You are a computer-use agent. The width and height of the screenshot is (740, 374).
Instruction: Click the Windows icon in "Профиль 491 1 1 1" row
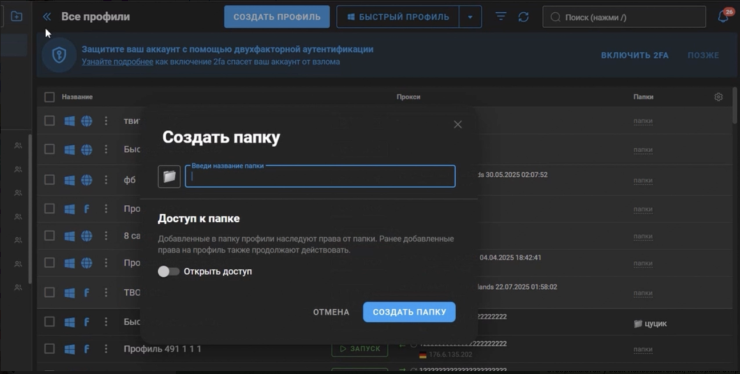(x=69, y=349)
